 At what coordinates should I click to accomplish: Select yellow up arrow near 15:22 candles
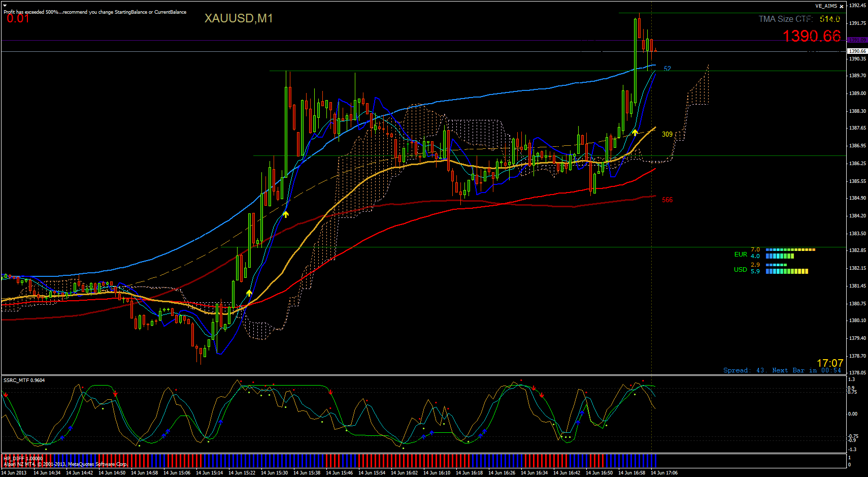click(x=249, y=293)
